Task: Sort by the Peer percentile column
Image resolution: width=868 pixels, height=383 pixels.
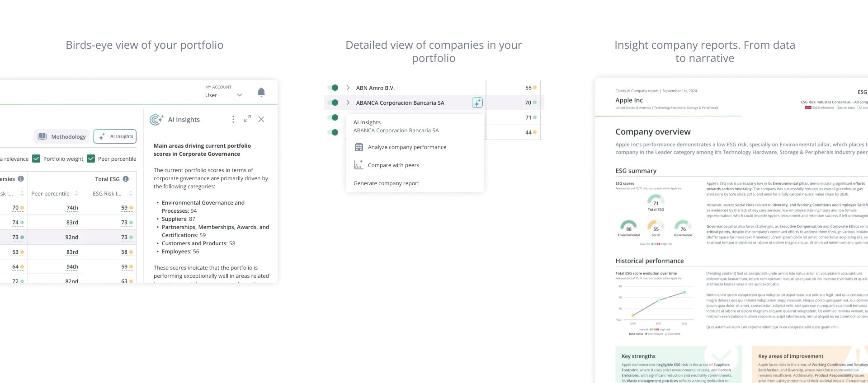Action: point(76,194)
